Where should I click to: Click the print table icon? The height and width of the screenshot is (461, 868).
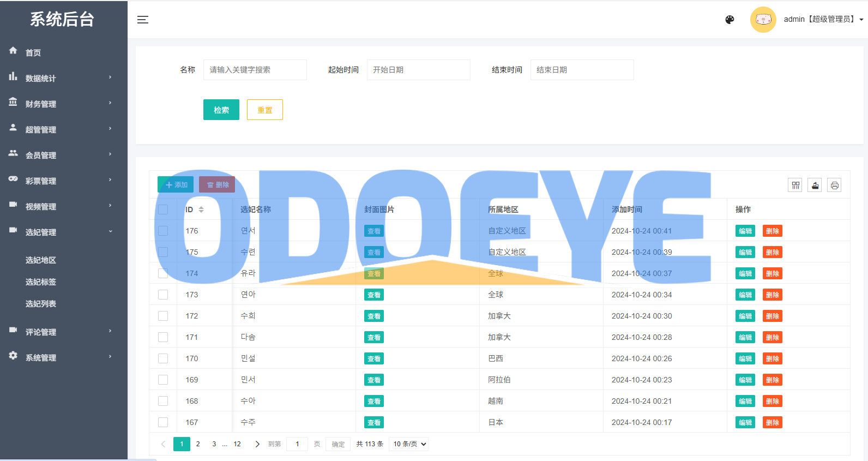[834, 185]
